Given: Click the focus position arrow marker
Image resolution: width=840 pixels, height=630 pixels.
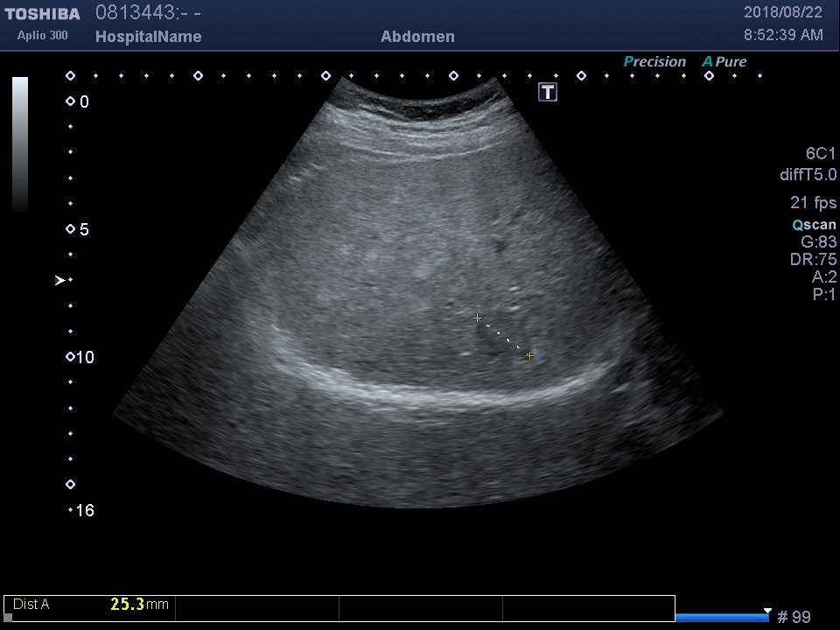Looking at the screenshot, I should coord(59,281).
